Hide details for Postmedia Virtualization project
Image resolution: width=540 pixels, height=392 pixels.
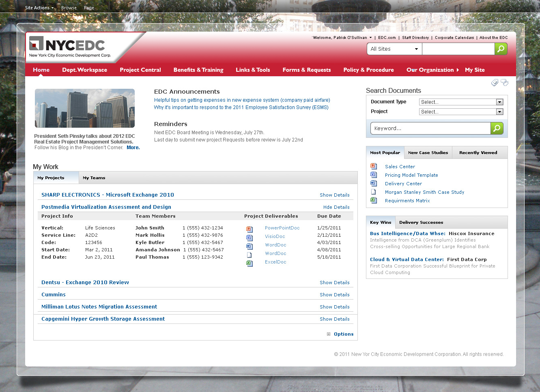click(336, 207)
